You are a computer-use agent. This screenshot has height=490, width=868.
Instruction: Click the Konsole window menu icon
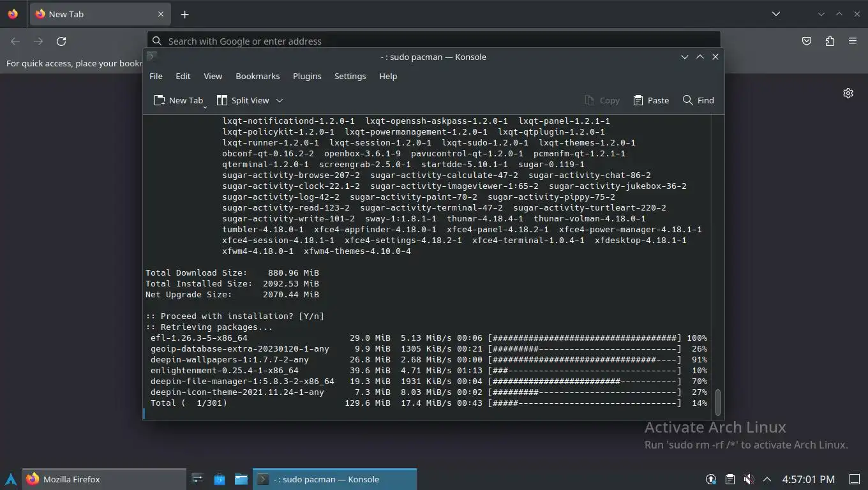(x=152, y=56)
